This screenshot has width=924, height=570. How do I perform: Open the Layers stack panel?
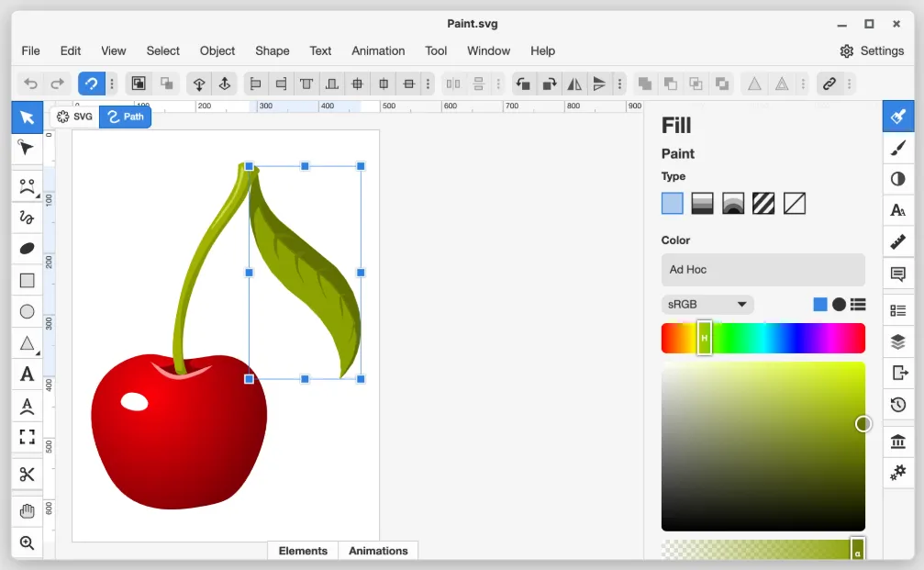898,341
